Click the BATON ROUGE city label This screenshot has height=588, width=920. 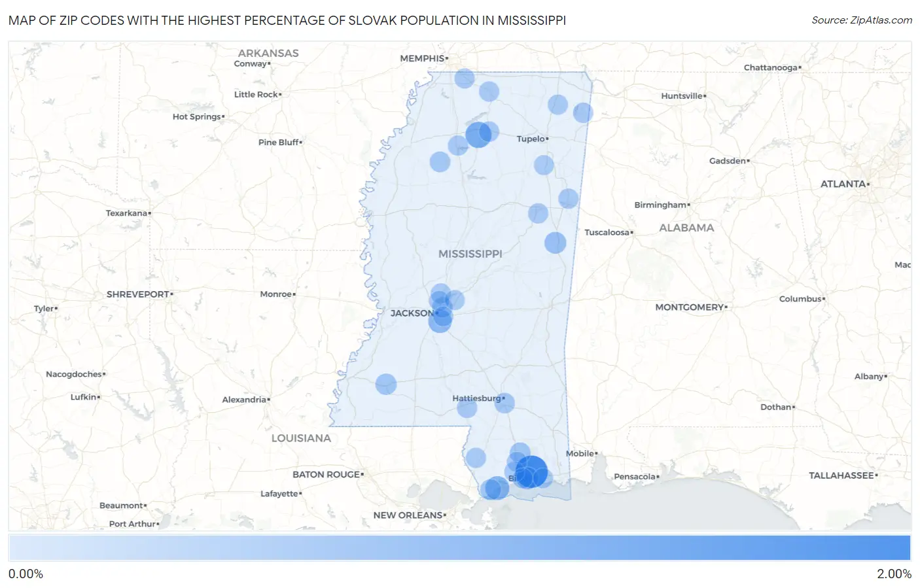pyautogui.click(x=327, y=474)
